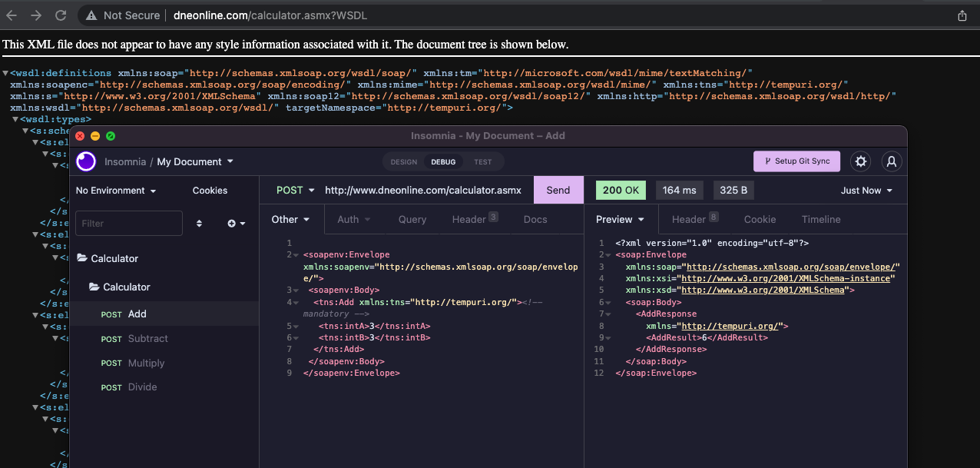Click the tns:intA line in request editor

tap(374, 327)
